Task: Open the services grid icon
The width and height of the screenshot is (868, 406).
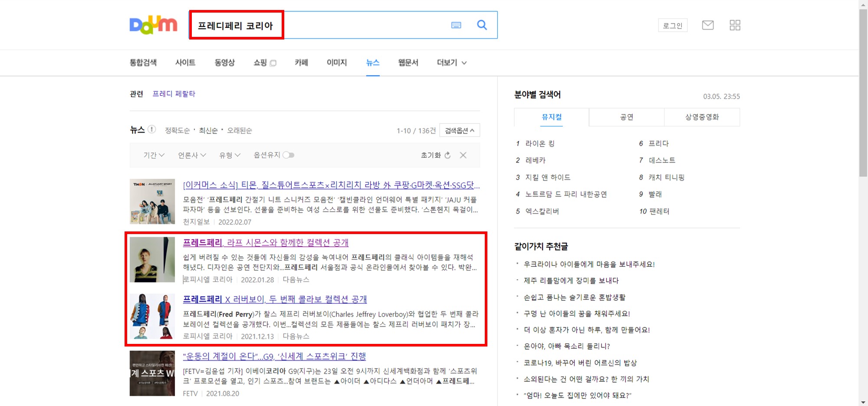Action: pos(735,25)
